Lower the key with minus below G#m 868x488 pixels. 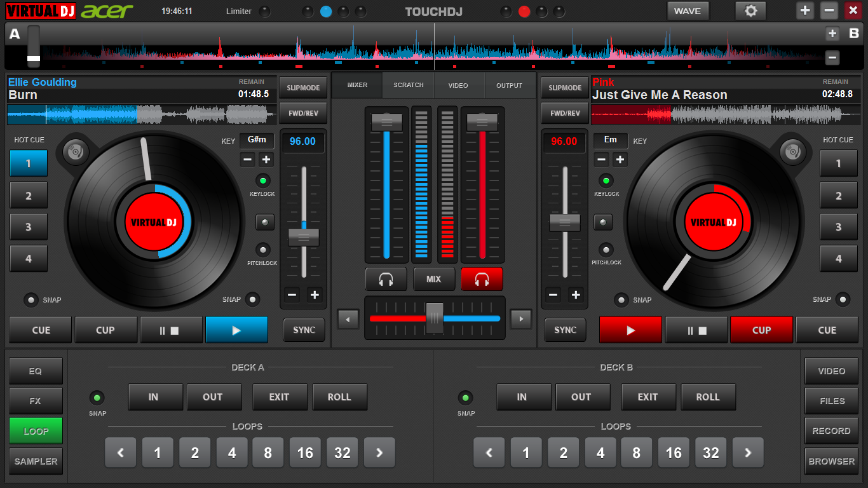tap(248, 159)
